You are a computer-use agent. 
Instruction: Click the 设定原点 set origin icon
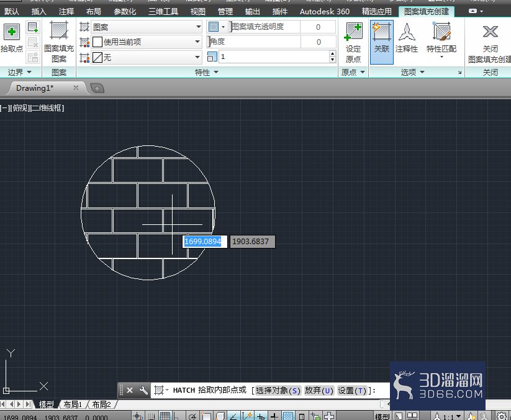pyautogui.click(x=353, y=42)
